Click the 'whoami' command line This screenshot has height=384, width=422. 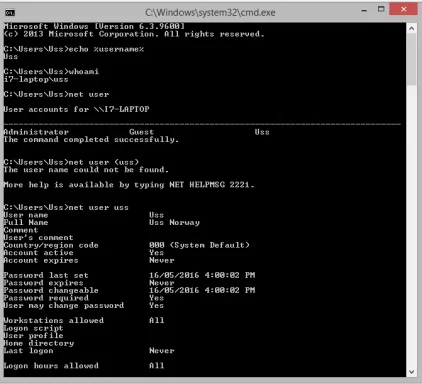pos(51,71)
